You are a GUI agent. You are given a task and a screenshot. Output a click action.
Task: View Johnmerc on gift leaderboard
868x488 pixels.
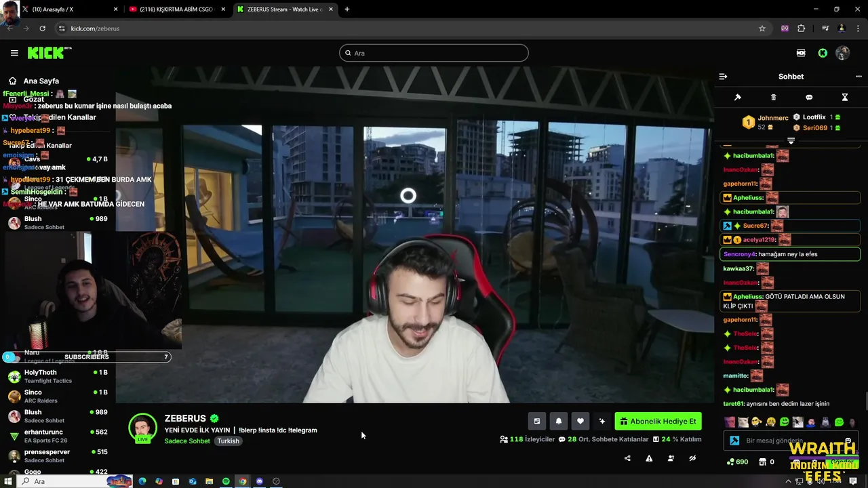tap(765, 122)
